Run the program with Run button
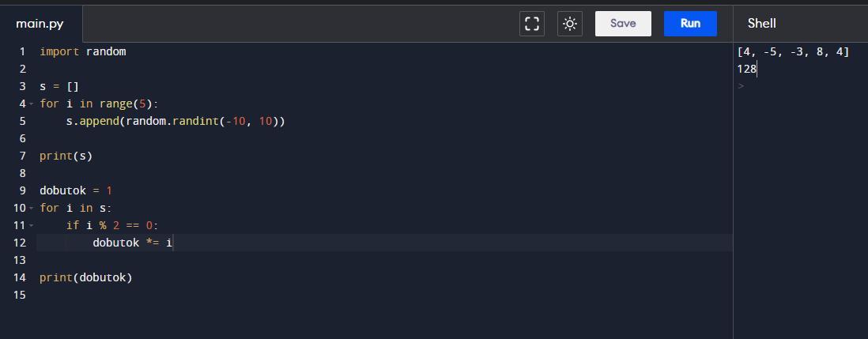 (690, 24)
